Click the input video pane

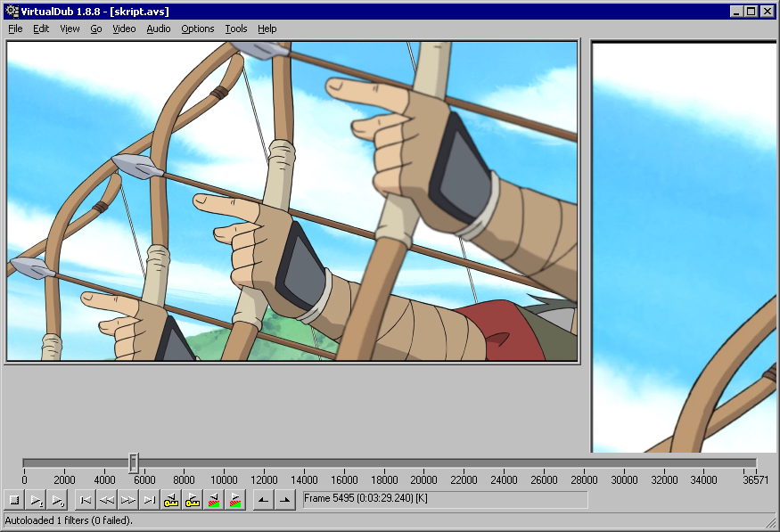pos(292,201)
